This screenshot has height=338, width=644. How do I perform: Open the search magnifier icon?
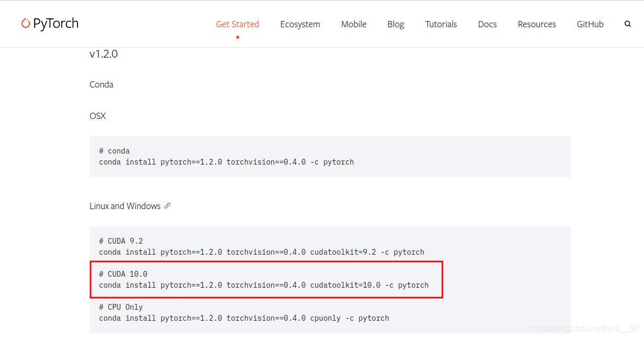[628, 24]
